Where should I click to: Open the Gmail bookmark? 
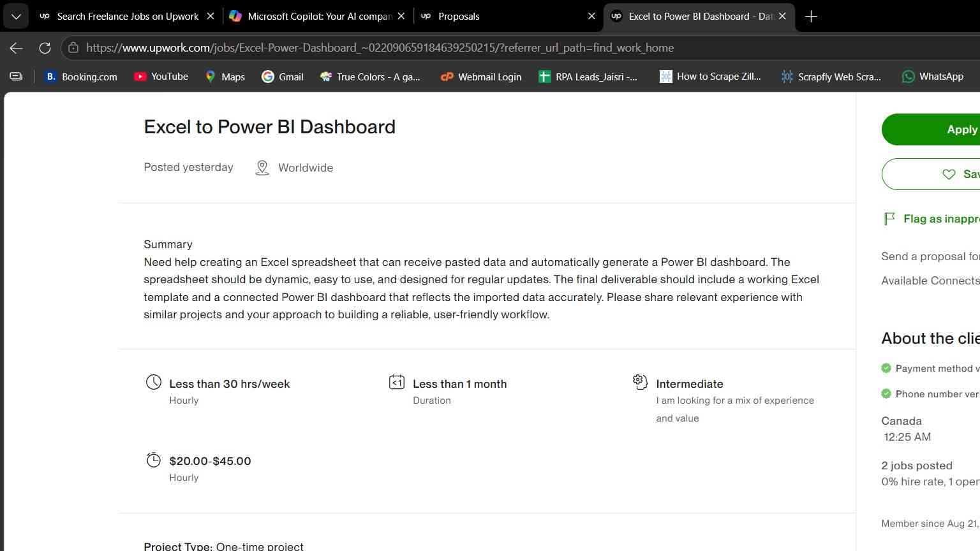point(283,77)
